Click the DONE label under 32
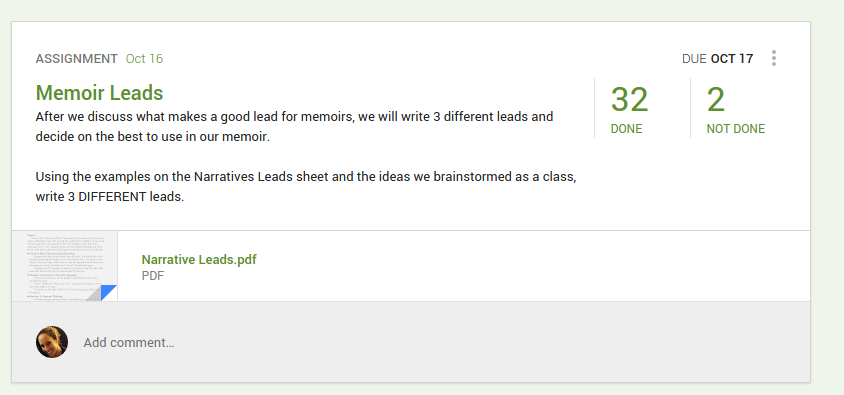The width and height of the screenshot is (844, 395). tap(626, 129)
